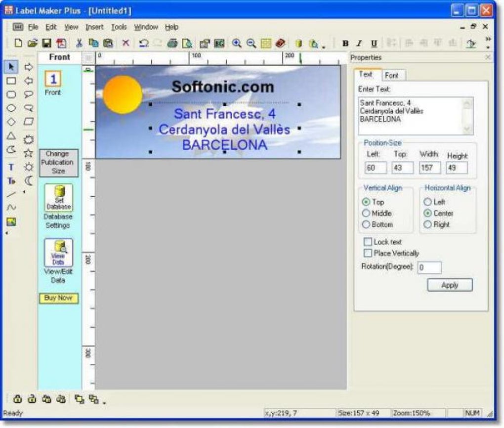Screen dimensions: 504x428
Task: Save the current label
Action: [47, 43]
